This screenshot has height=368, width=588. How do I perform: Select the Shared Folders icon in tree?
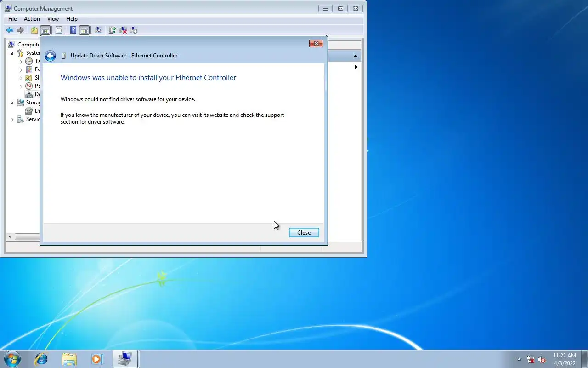29,78
